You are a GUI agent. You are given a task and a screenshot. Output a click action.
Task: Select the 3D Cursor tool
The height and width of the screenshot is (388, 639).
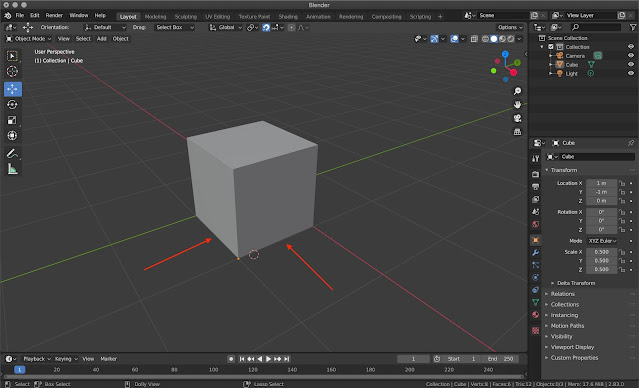pyautogui.click(x=12, y=71)
